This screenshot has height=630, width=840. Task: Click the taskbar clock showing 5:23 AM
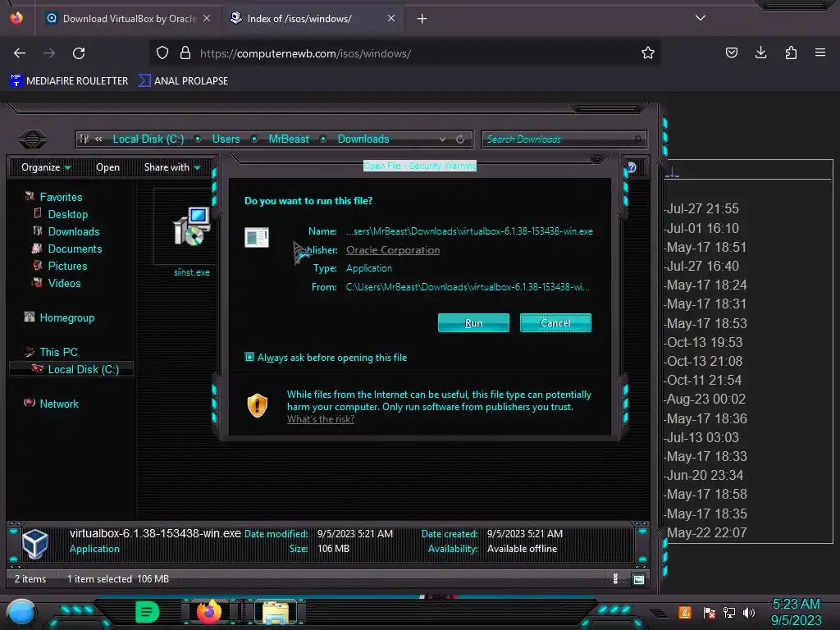[x=796, y=612]
